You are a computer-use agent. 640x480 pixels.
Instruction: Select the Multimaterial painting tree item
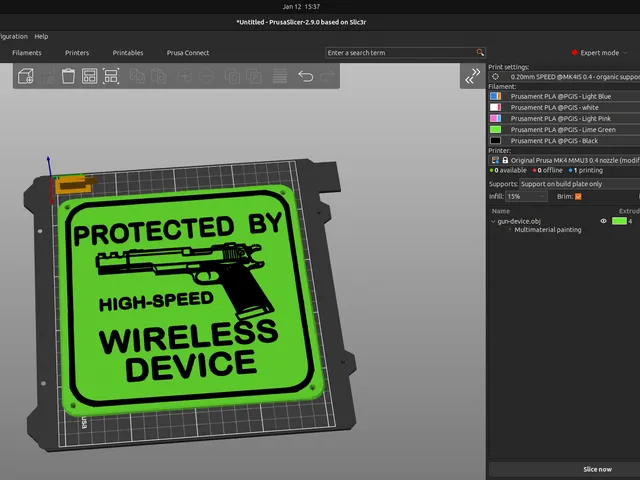tap(547, 230)
